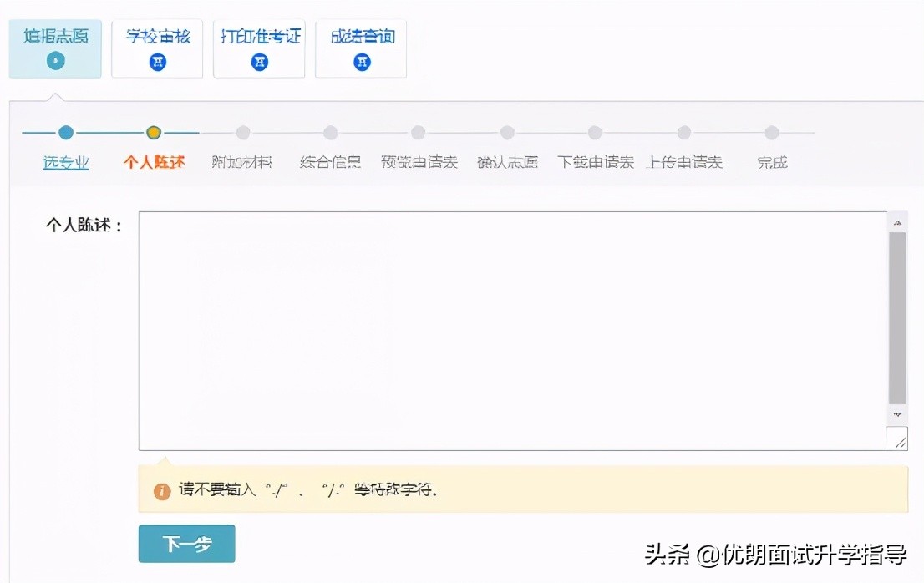
Task: Click the 下载申请表 step circle
Action: (595, 133)
